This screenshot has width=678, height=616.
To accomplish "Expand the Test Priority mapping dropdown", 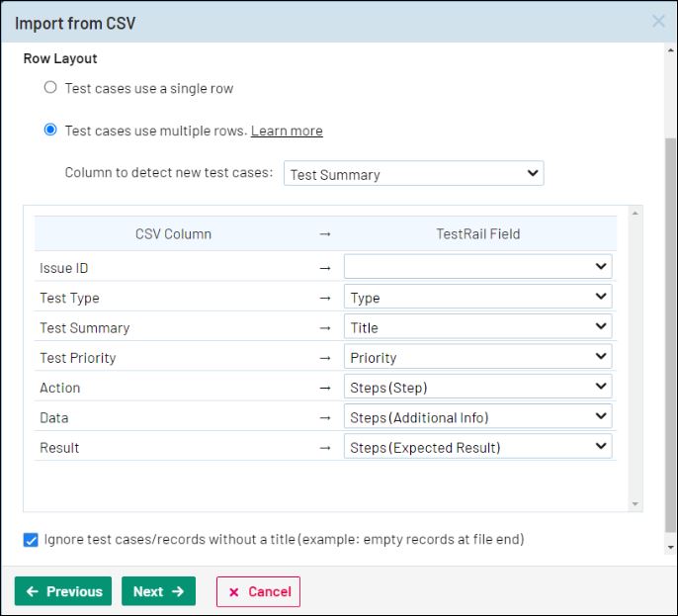I will point(477,357).
